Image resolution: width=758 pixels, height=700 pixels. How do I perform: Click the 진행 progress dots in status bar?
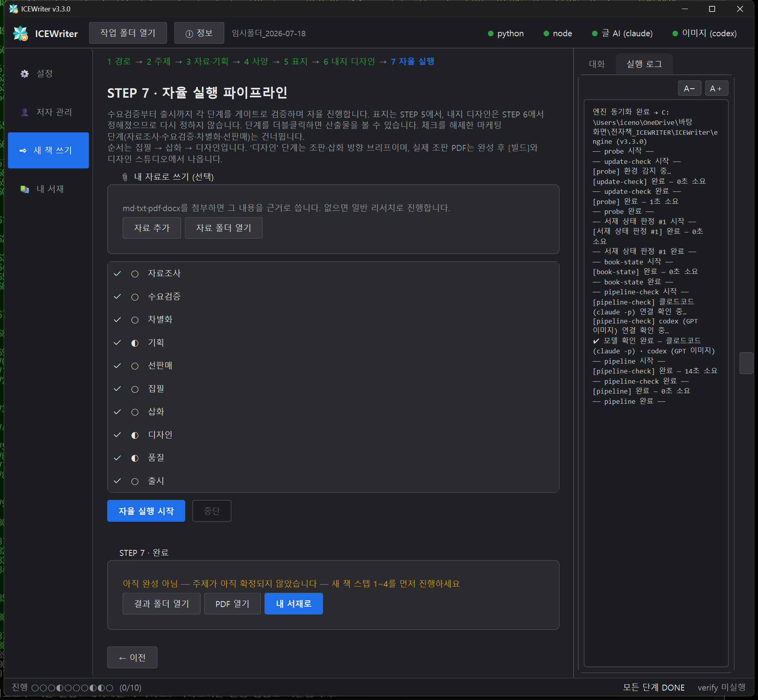[x=72, y=688]
